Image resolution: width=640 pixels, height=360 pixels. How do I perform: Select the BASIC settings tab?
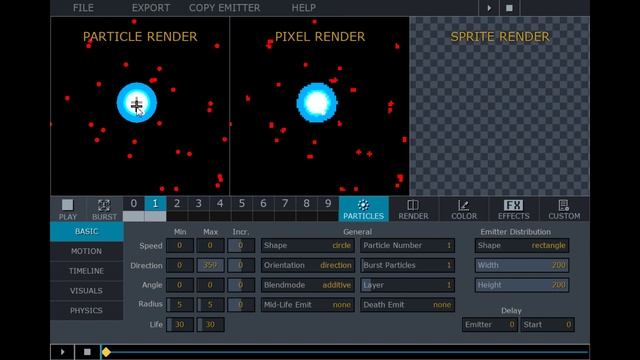(87, 231)
